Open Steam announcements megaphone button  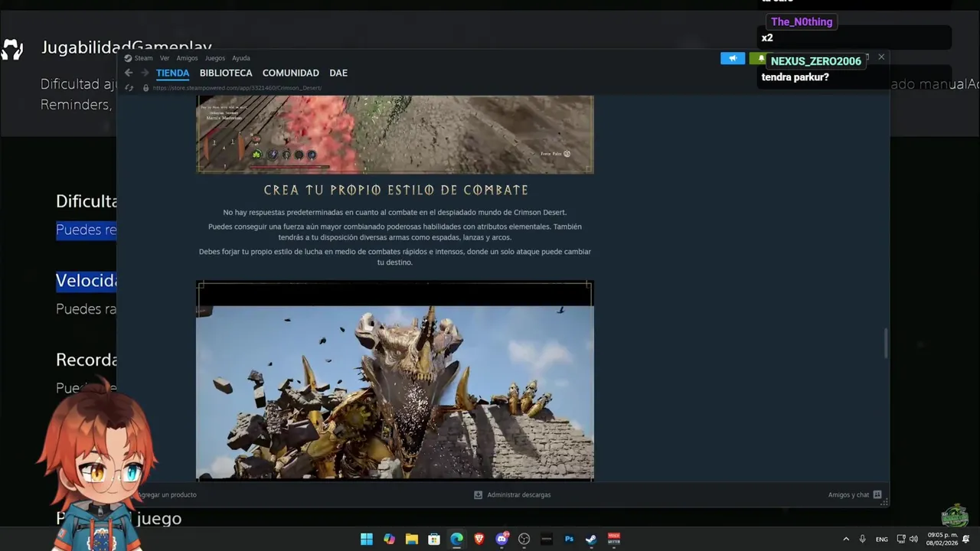coord(733,58)
